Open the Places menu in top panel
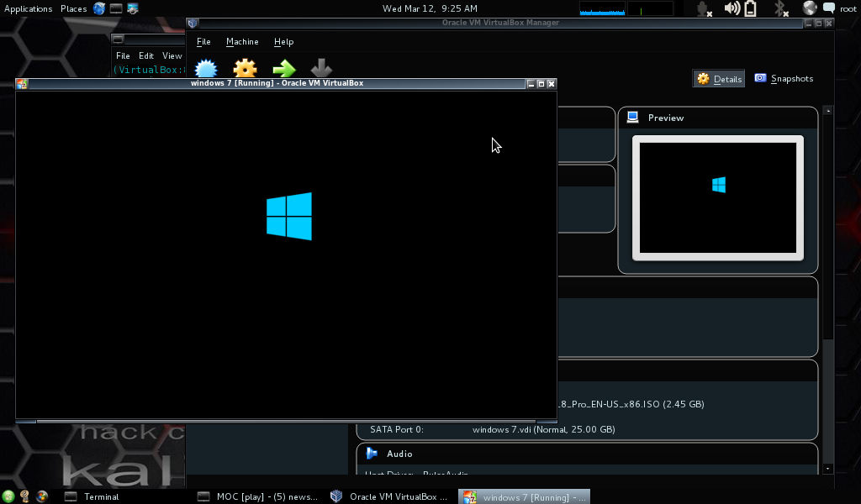861x504 pixels. [x=74, y=8]
